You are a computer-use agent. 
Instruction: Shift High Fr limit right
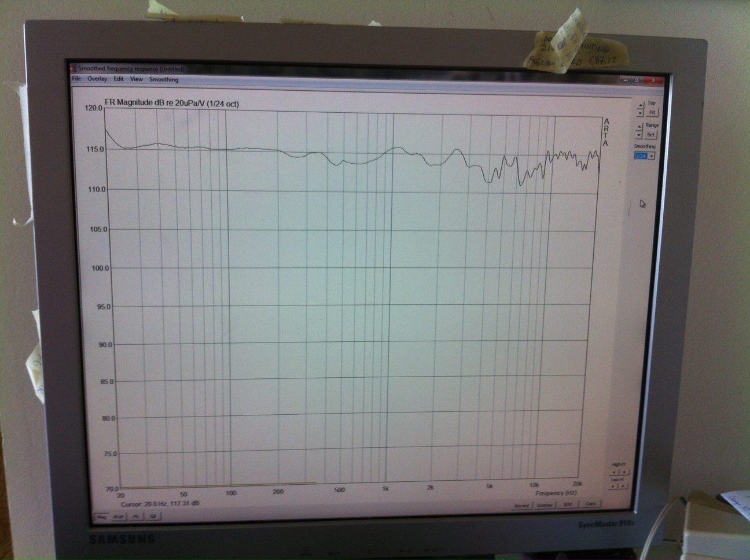(624, 472)
